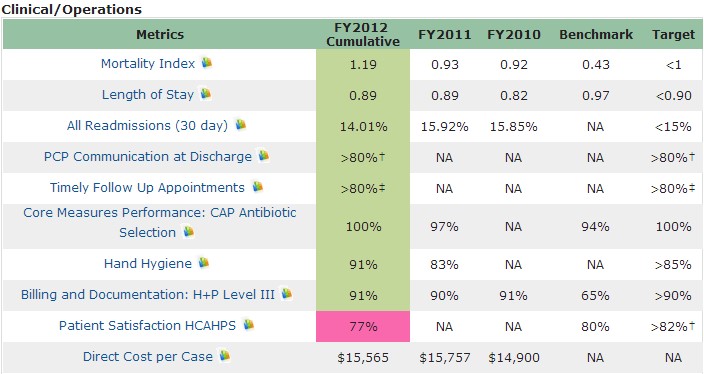Follow the All Readmissions (30 day) link

(147, 125)
